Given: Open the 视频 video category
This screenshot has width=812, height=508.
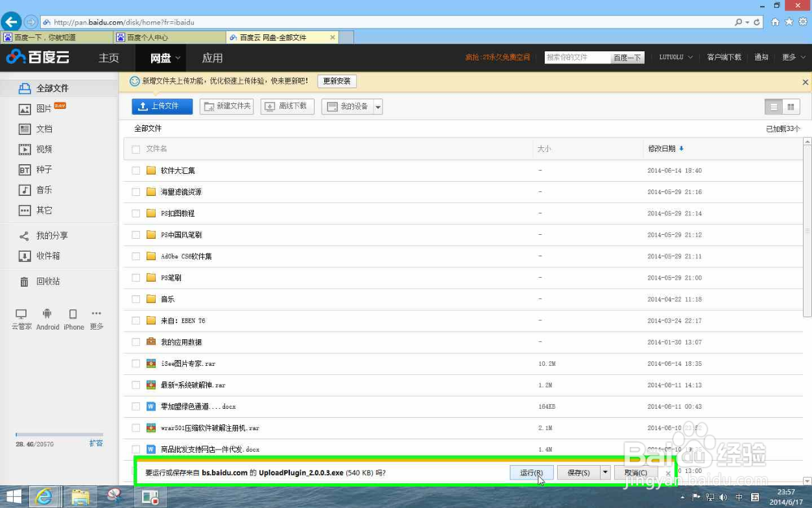Looking at the screenshot, I should [35, 150].
